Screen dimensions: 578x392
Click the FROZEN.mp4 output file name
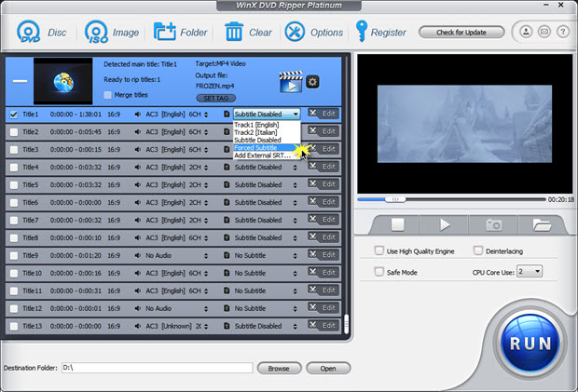pos(214,87)
